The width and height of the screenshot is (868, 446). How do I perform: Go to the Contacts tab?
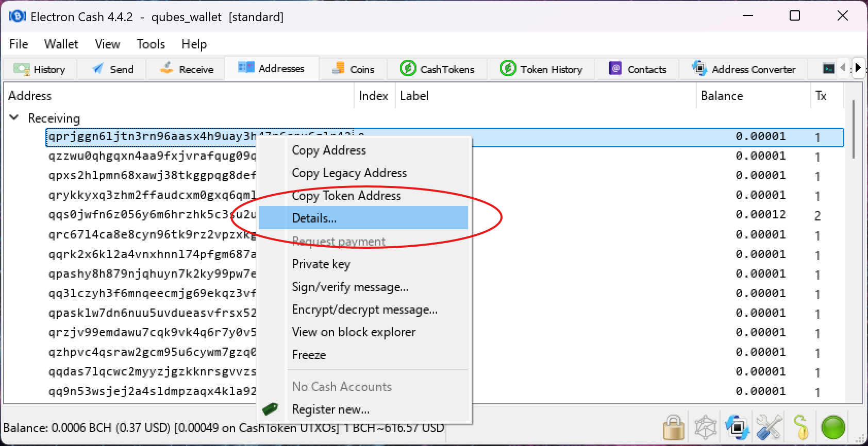[637, 69]
